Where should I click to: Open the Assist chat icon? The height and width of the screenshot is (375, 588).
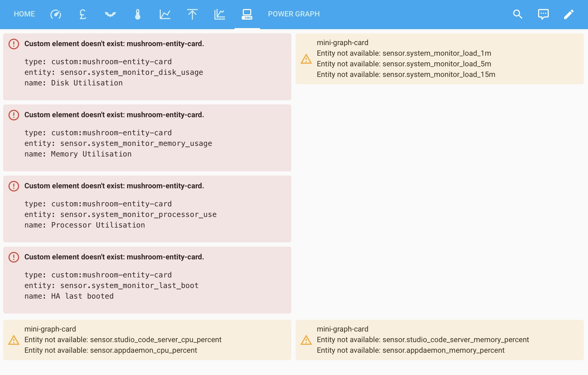click(543, 14)
